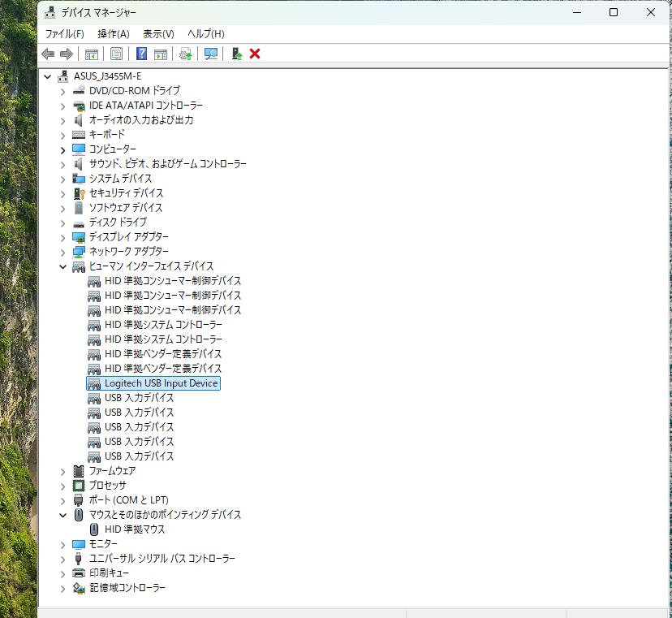Screen dimensions: 672x618
Task: Click the セキュリティ デバイス key icon
Action: click(x=80, y=193)
